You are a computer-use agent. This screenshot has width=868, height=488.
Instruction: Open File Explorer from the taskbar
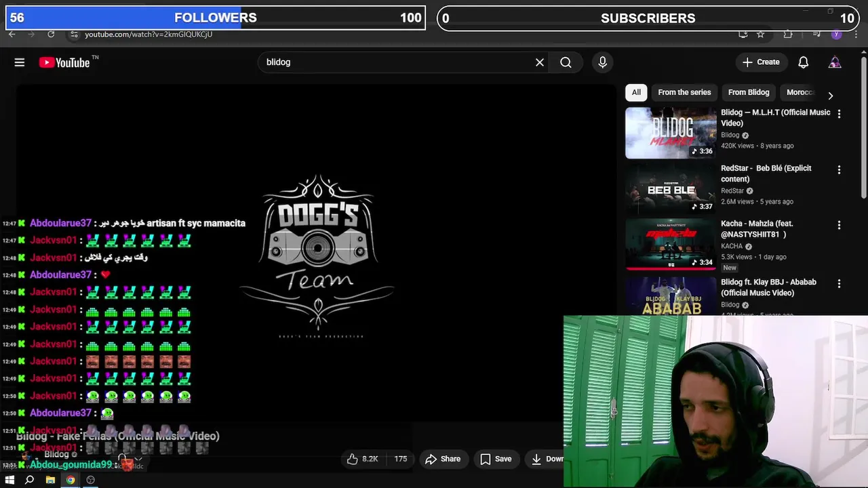pyautogui.click(x=50, y=480)
